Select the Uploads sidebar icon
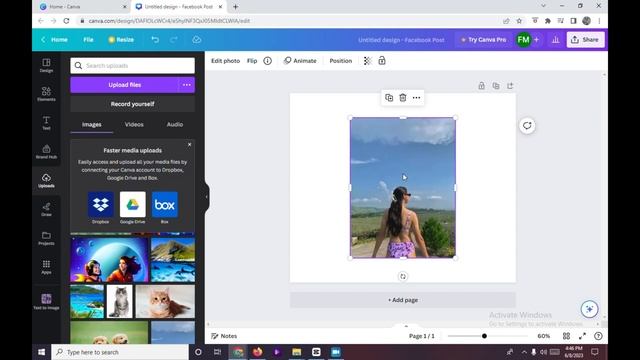 click(46, 180)
